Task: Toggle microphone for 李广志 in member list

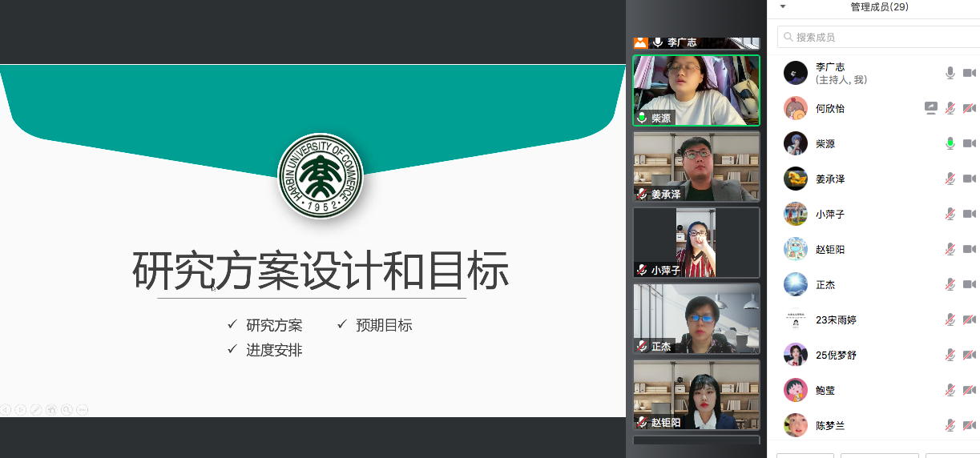Action: click(x=950, y=73)
